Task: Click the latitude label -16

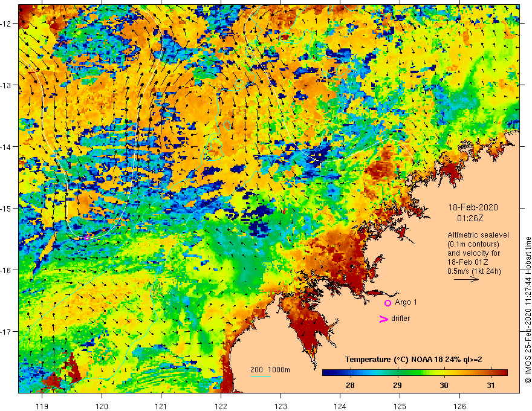Action: tap(5, 270)
